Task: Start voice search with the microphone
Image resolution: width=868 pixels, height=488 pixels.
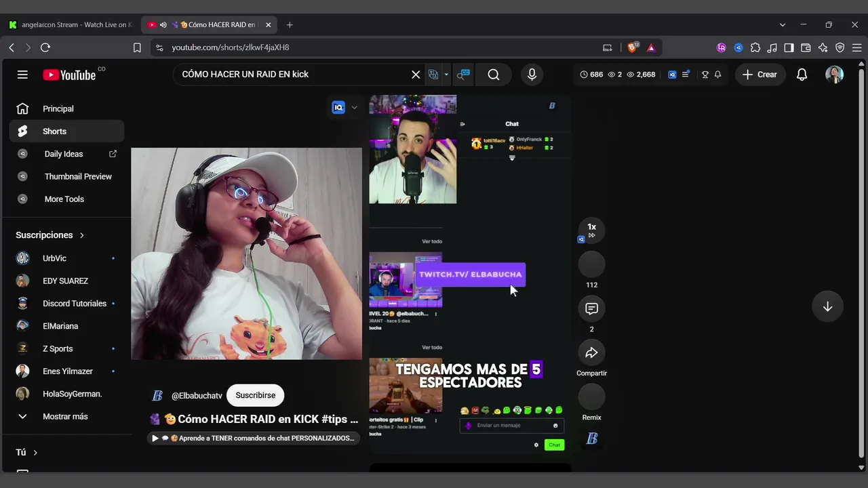Action: click(532, 75)
